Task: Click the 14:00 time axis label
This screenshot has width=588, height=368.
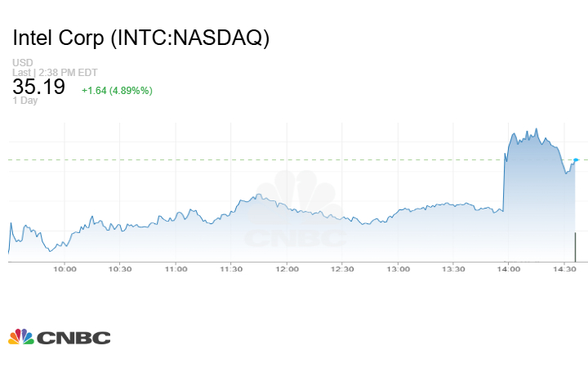Action: [509, 268]
